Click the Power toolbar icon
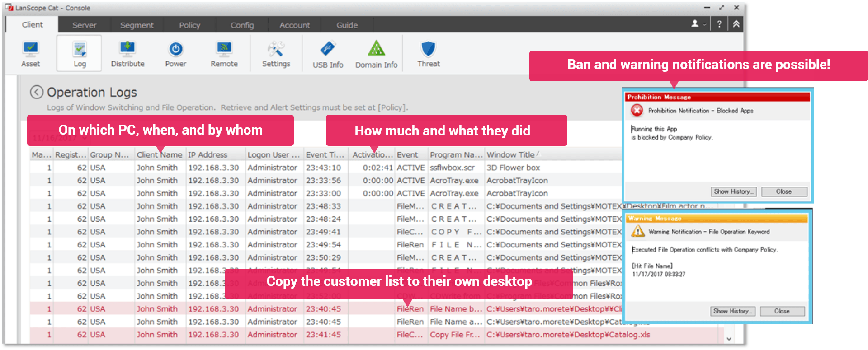 (175, 54)
